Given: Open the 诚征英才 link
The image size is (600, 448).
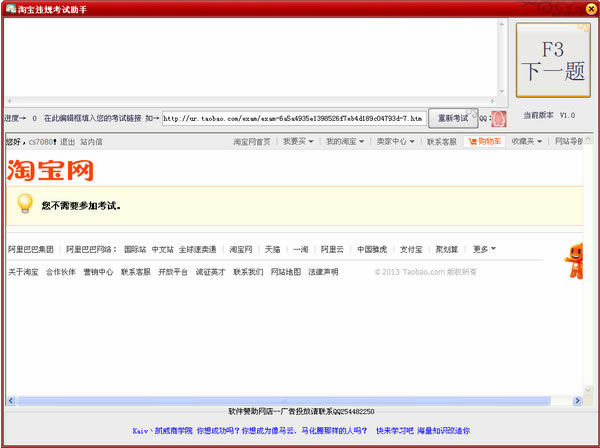Looking at the screenshot, I should [x=210, y=272].
